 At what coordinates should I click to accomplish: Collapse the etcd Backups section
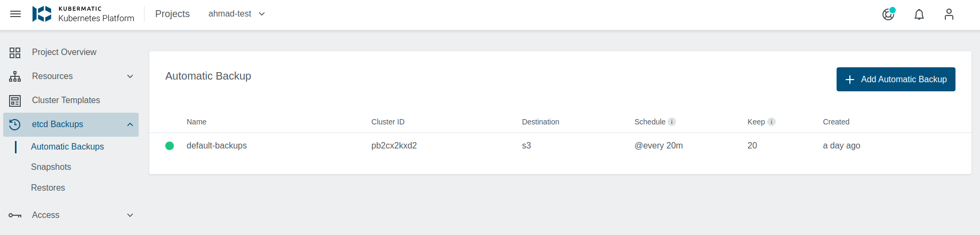(130, 124)
